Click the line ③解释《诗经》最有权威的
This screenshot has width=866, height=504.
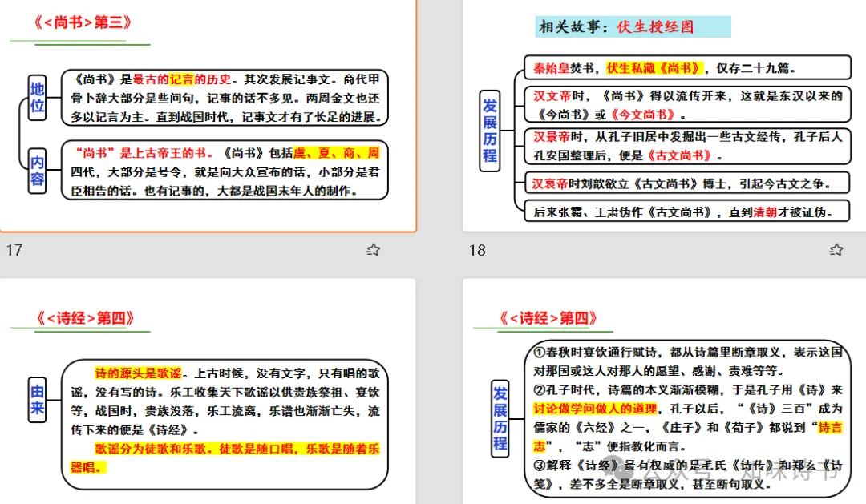[688, 465]
